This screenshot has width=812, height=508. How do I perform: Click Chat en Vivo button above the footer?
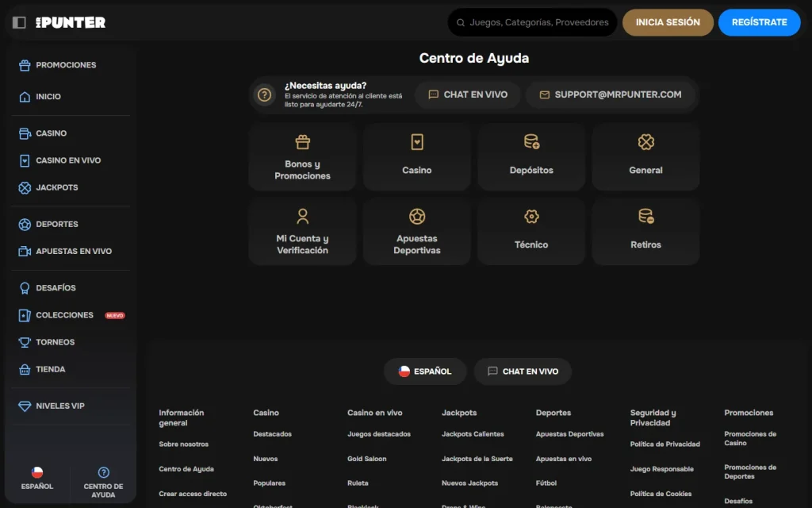[523, 371]
